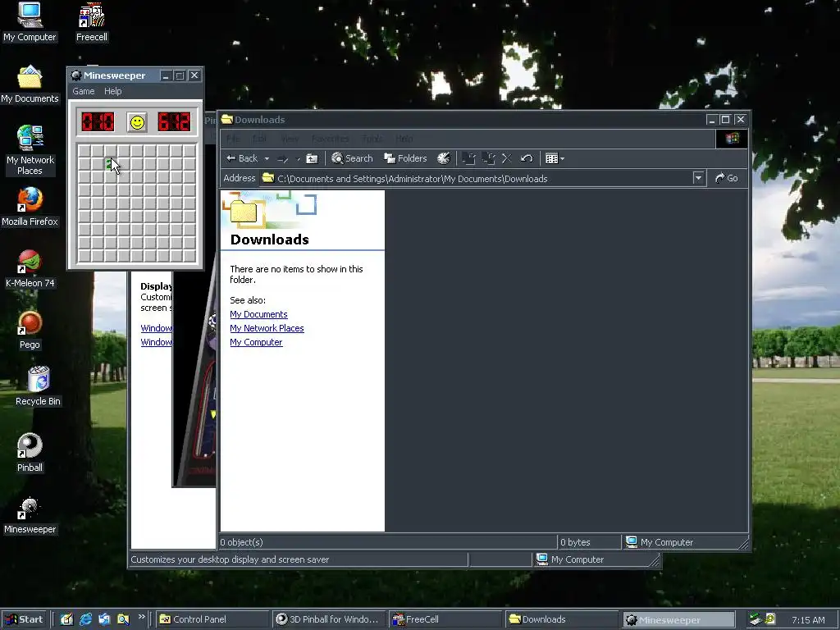Toggle the Folders pane in Downloads
840x630 pixels.
click(405, 158)
